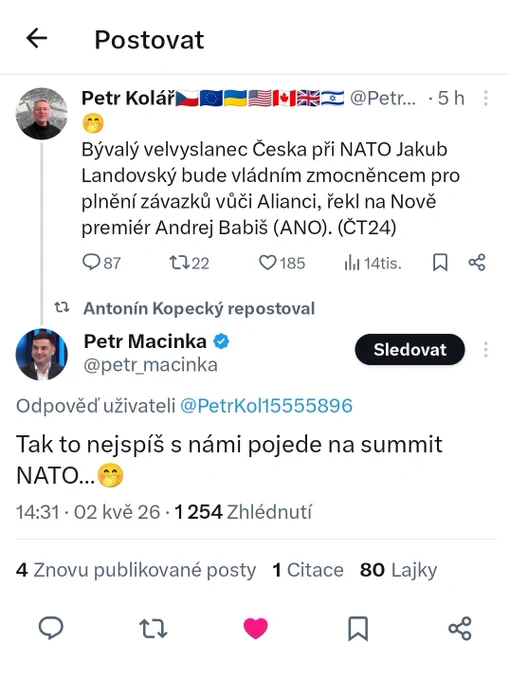Bookmark Petr Kolář's post

click(440, 262)
